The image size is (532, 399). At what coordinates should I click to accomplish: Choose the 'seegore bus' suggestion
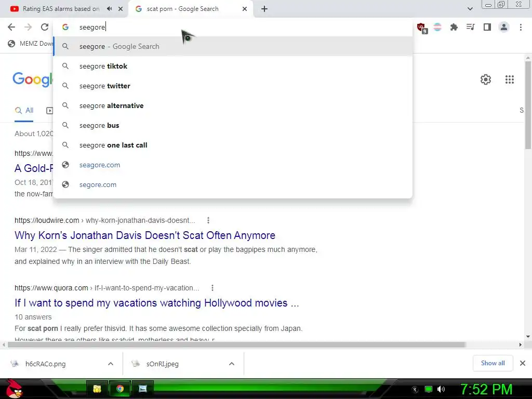click(x=233, y=125)
